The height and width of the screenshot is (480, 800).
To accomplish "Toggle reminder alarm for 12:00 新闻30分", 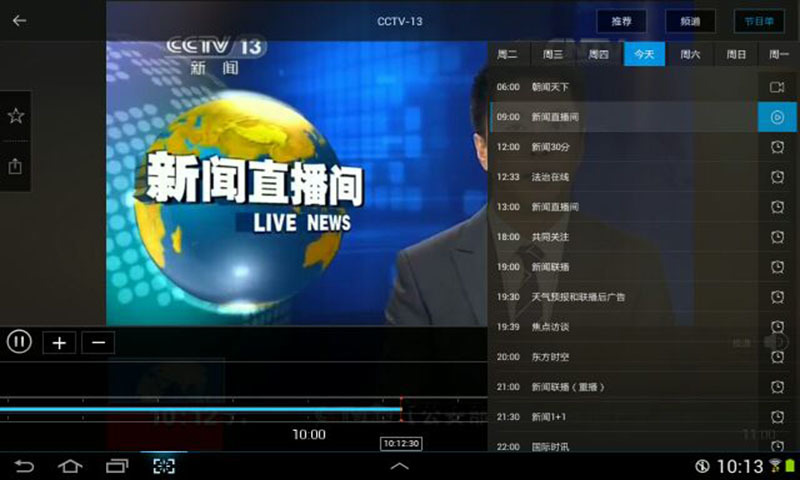I will pos(776,147).
